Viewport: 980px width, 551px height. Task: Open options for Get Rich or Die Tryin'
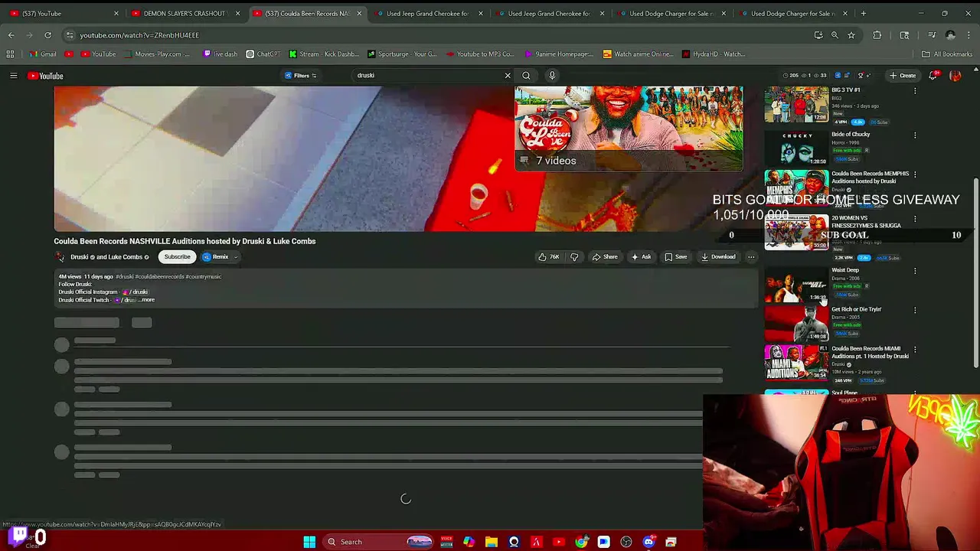(915, 311)
